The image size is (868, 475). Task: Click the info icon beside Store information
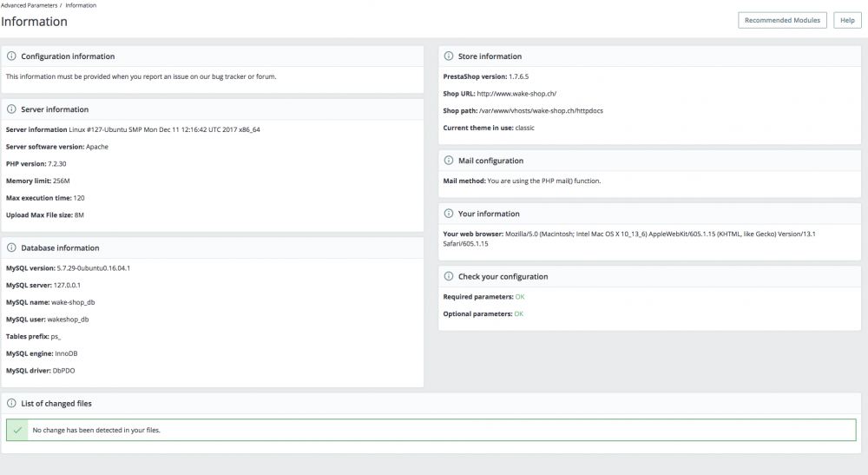point(449,56)
